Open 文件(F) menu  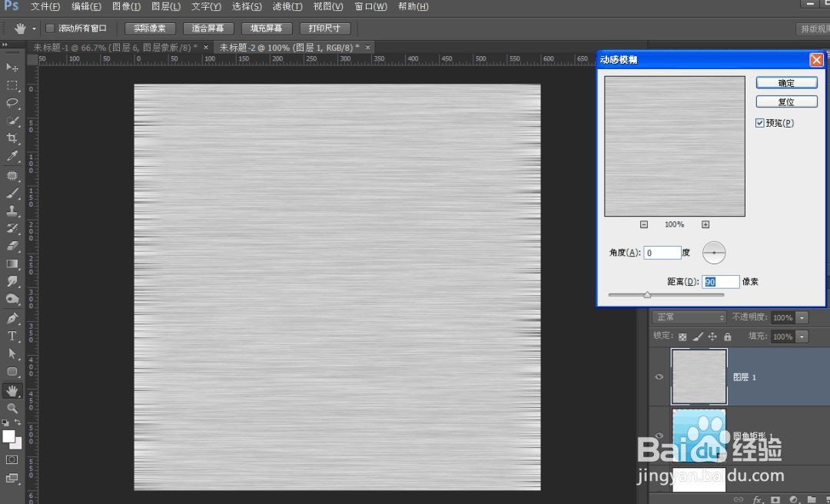pos(45,6)
